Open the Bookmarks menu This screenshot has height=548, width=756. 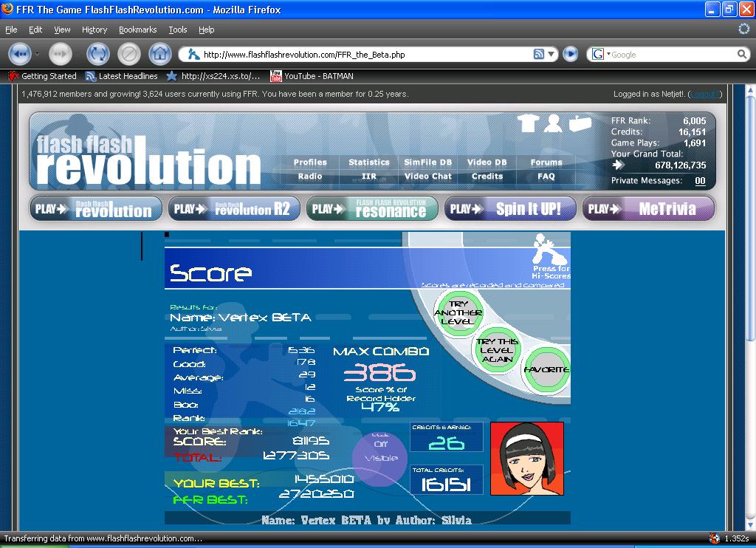tap(137, 30)
